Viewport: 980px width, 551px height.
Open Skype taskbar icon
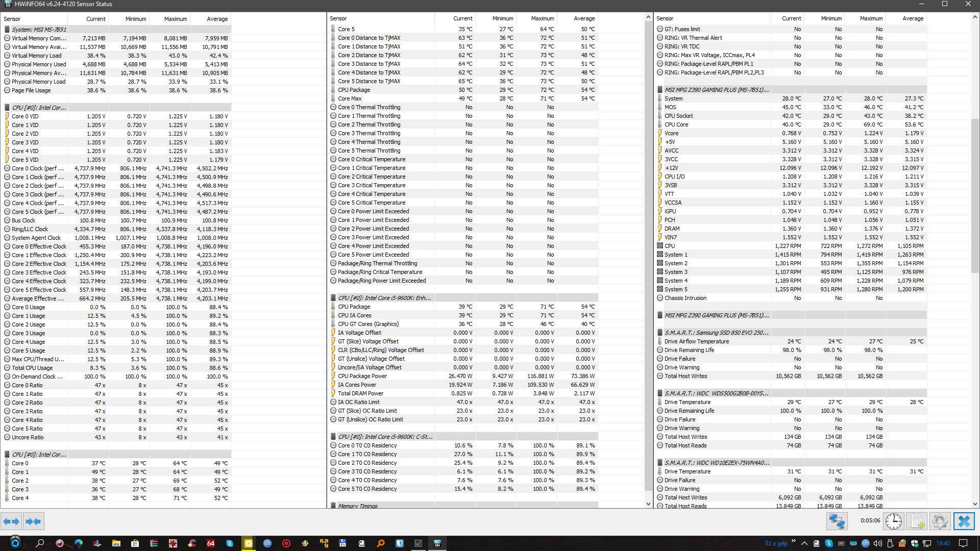(x=230, y=543)
